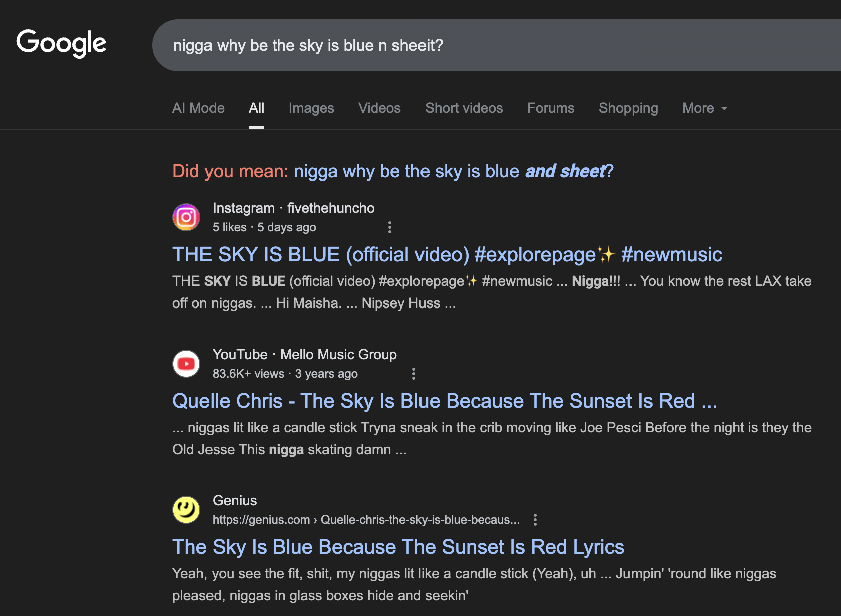Viewport: 841px width, 616px height.
Task: Expand the More search filters dropdown
Action: [704, 108]
